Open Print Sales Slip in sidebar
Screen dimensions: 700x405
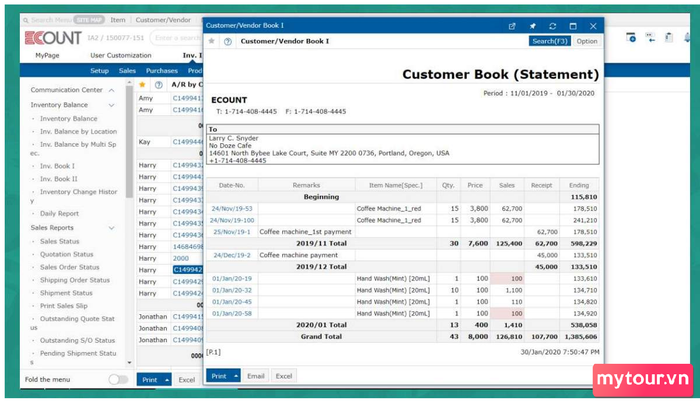pyautogui.click(x=63, y=306)
